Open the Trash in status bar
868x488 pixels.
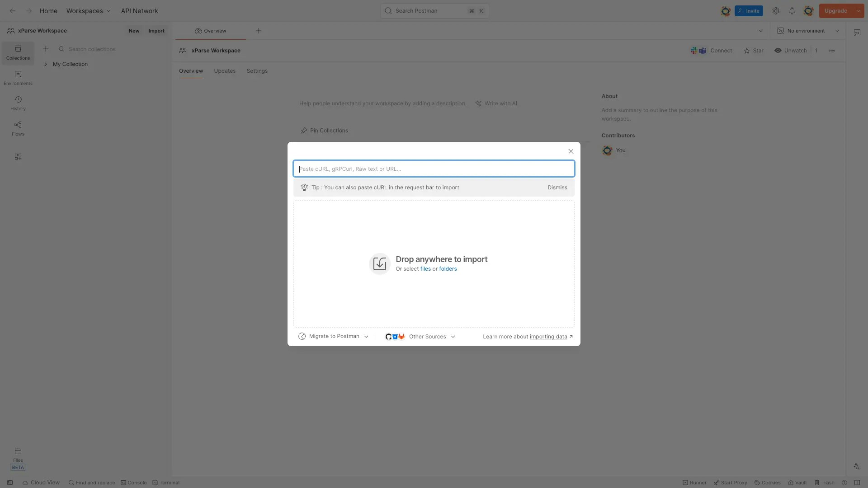click(825, 483)
